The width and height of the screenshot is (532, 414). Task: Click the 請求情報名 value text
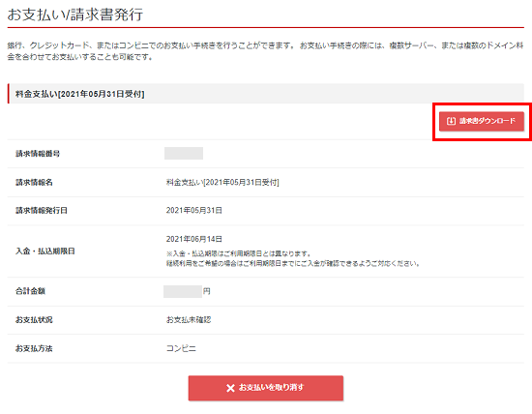[x=222, y=182]
